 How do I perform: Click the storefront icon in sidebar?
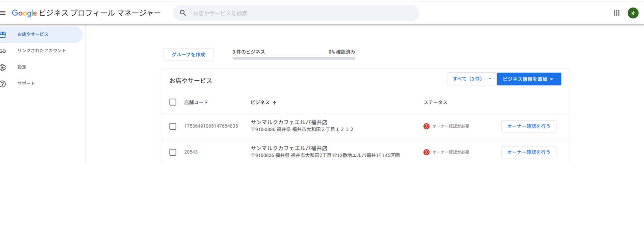coord(3,34)
